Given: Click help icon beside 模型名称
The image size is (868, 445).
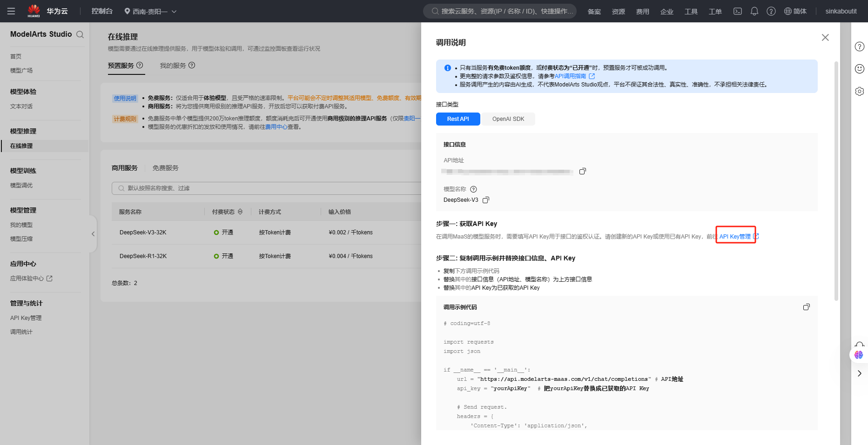Looking at the screenshot, I should pyautogui.click(x=473, y=189).
